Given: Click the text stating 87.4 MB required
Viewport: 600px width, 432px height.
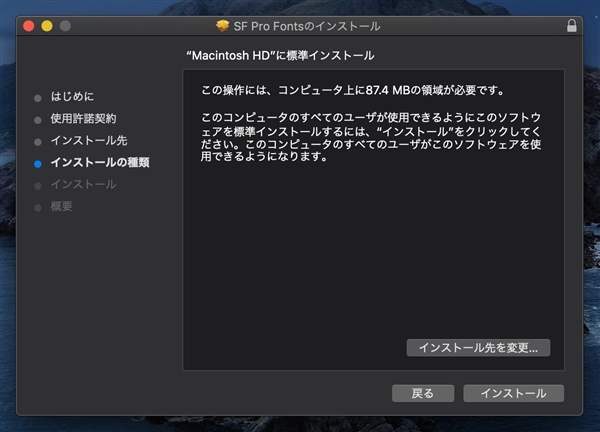Looking at the screenshot, I should [x=353, y=90].
